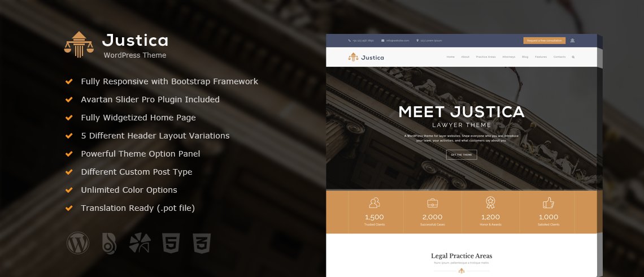Viewport: 644px width, 277px height.
Task: Click the envelope email icon in top bar
Action: coord(383,41)
